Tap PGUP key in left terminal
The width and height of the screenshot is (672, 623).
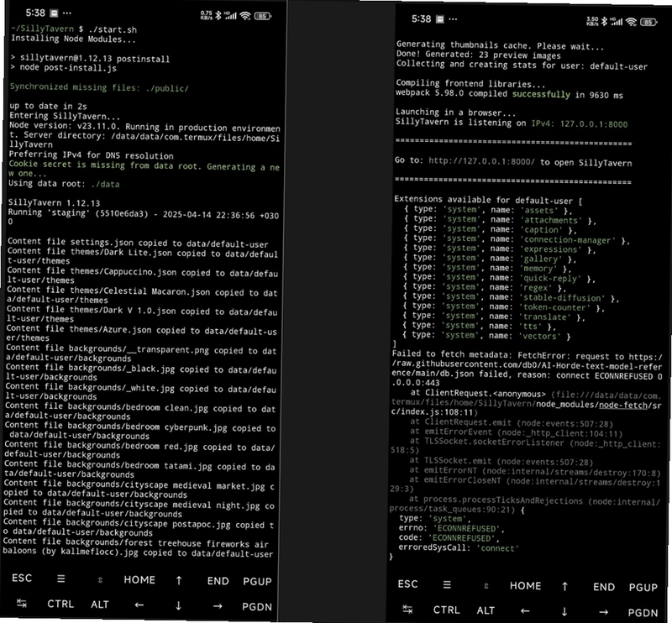[257, 582]
